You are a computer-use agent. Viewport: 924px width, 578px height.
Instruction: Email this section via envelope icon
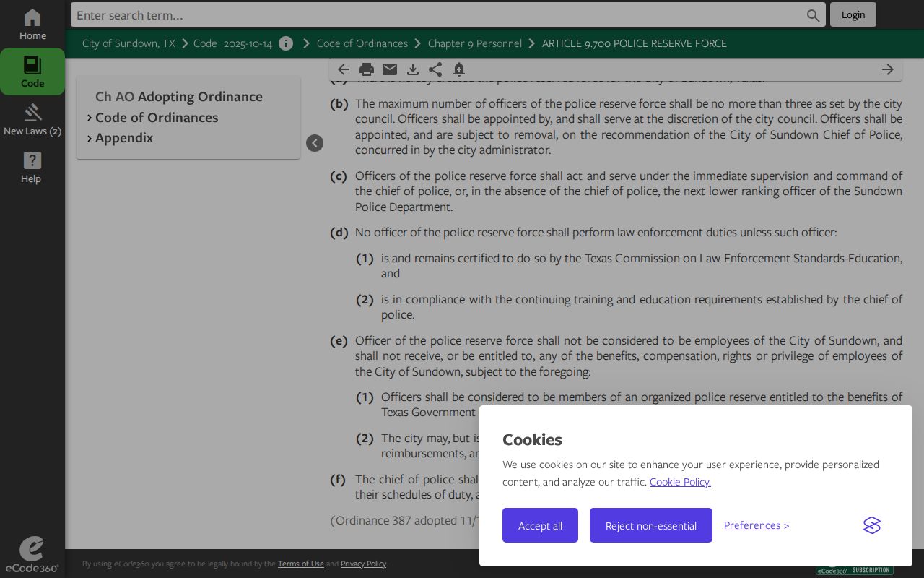coord(390,69)
